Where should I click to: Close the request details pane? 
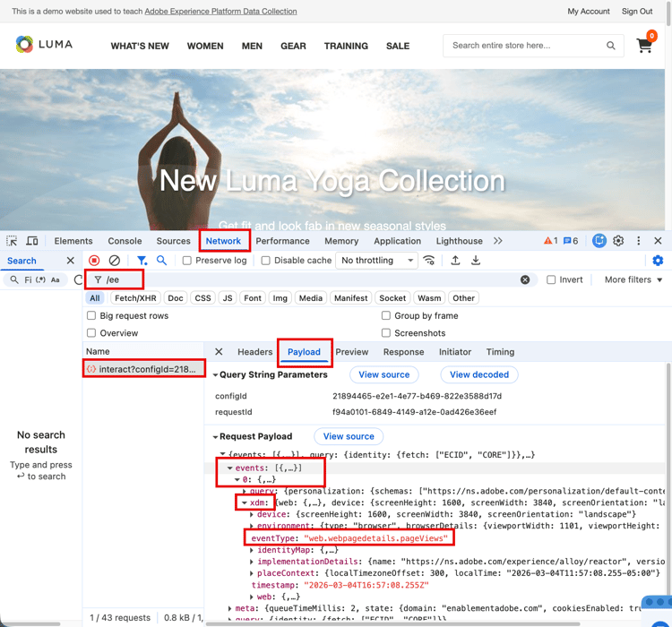coord(219,352)
